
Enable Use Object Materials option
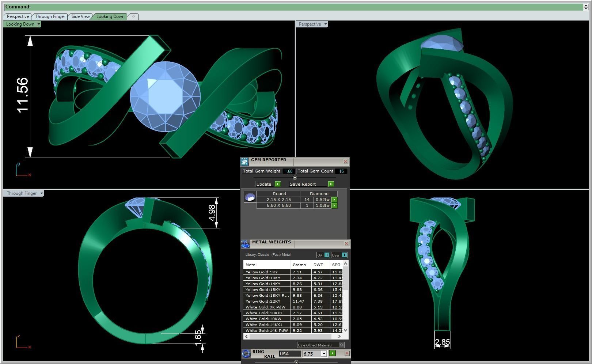[x=341, y=345]
